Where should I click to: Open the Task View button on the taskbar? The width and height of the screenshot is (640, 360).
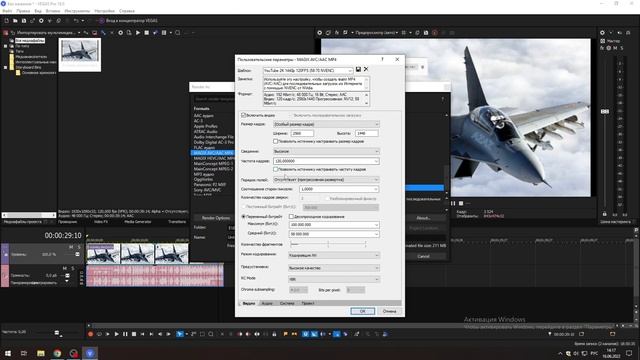[24, 353]
